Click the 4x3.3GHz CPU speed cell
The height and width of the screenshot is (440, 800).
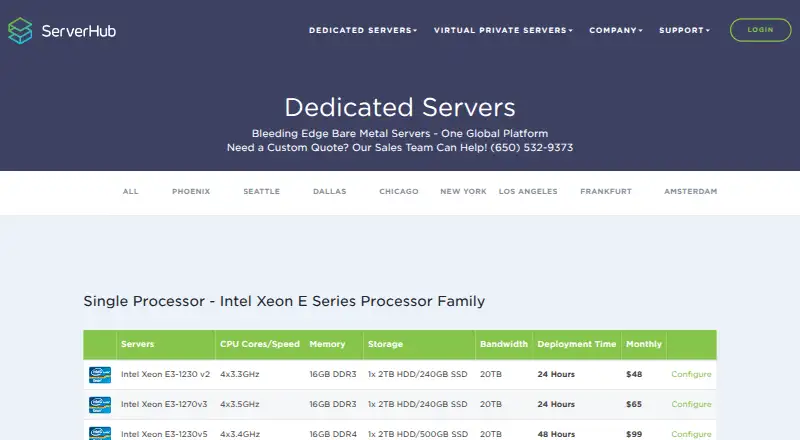[x=239, y=374]
